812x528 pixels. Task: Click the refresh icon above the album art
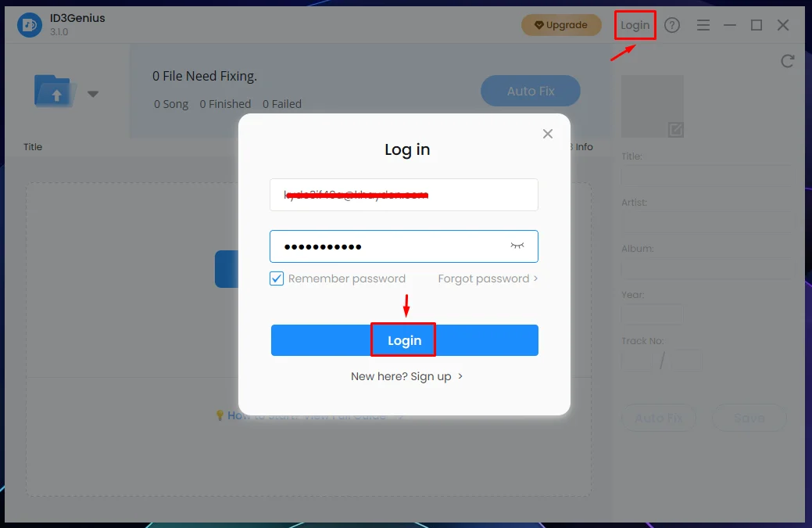pos(787,61)
